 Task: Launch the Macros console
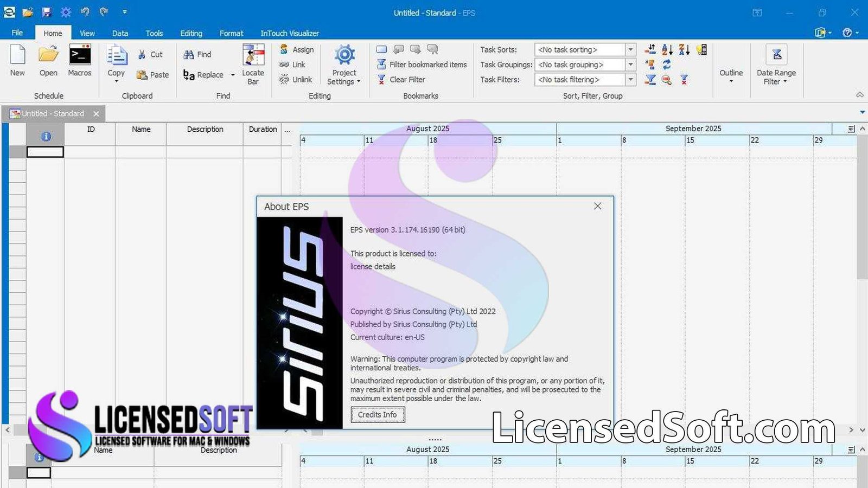point(80,61)
